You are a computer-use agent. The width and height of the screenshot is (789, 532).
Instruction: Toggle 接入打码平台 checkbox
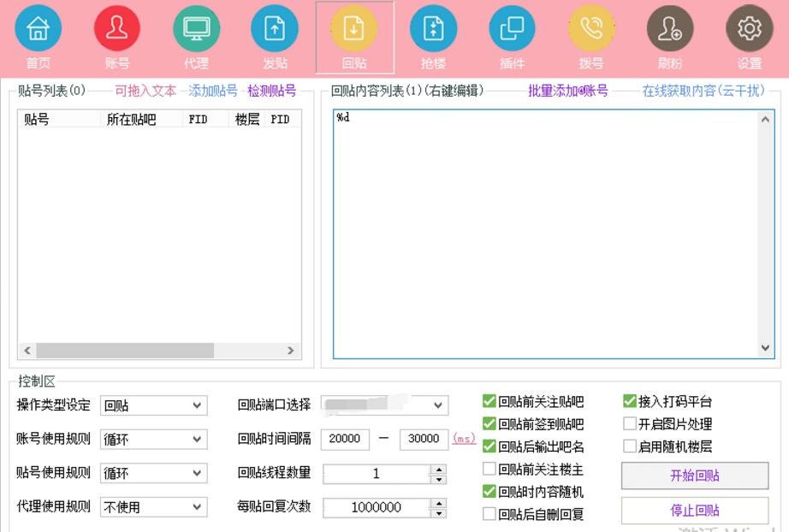[x=630, y=401]
